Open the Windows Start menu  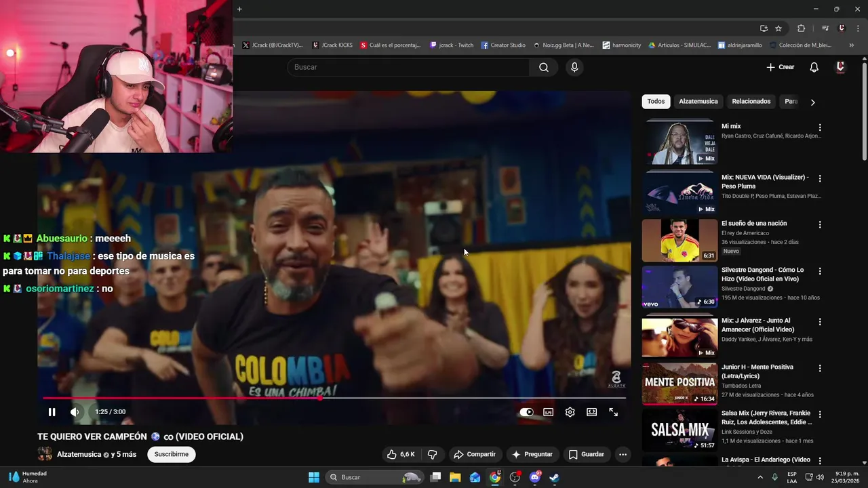coord(314,477)
